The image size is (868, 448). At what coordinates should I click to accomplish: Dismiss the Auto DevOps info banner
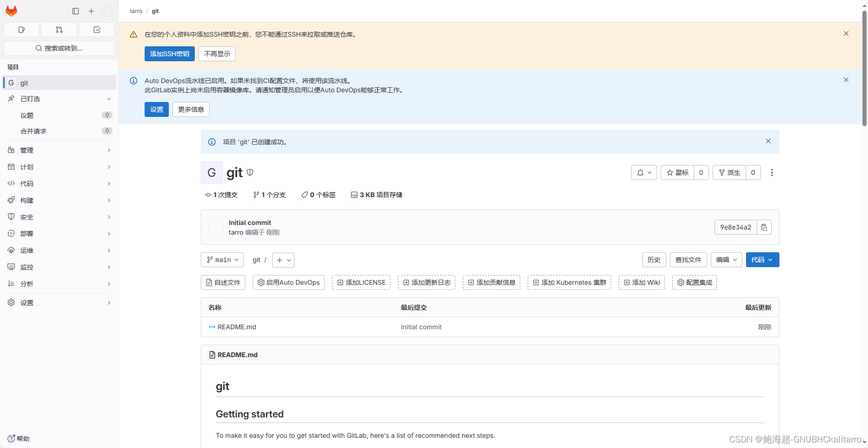(x=846, y=80)
